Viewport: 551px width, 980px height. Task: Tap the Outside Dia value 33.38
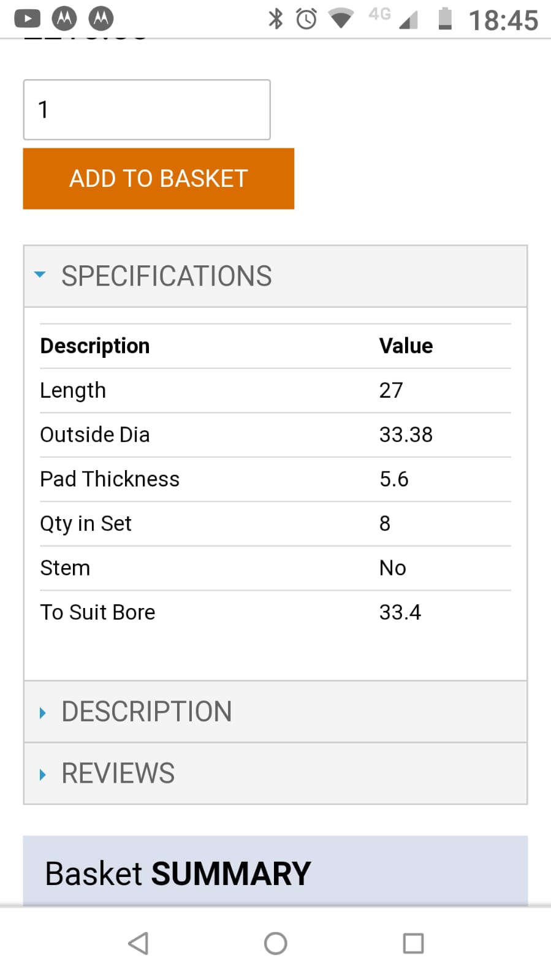click(406, 435)
